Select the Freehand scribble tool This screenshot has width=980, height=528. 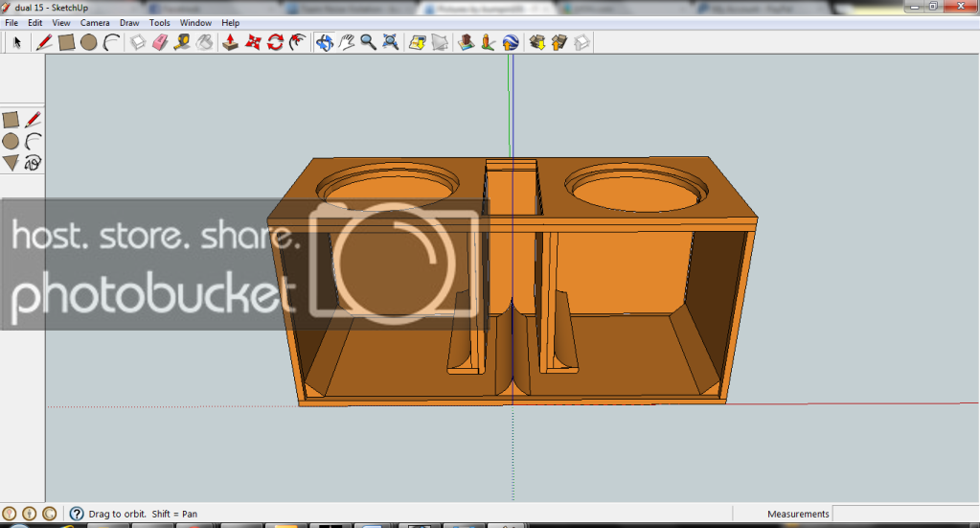[34, 163]
